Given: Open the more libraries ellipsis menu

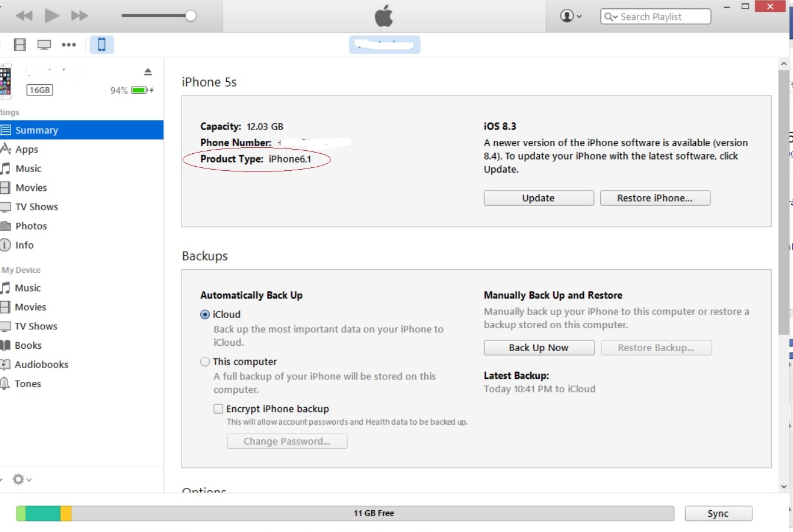Looking at the screenshot, I should (x=69, y=45).
